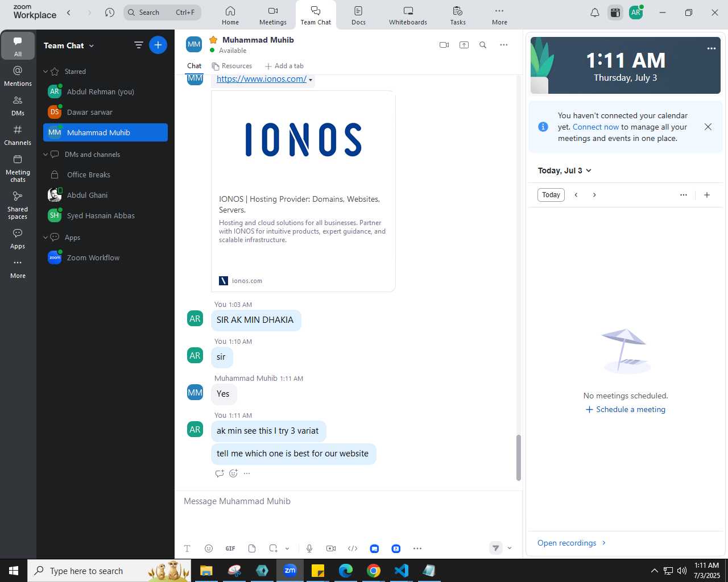Open the send options dropdown arrow
The image size is (728, 582).
(x=510, y=548)
